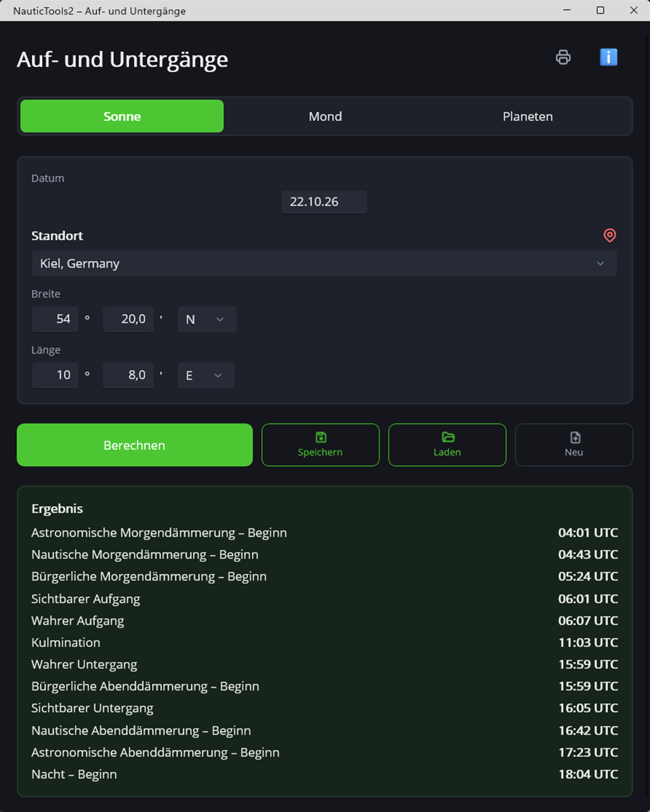
Task: Click the Standort section label
Action: click(x=57, y=236)
